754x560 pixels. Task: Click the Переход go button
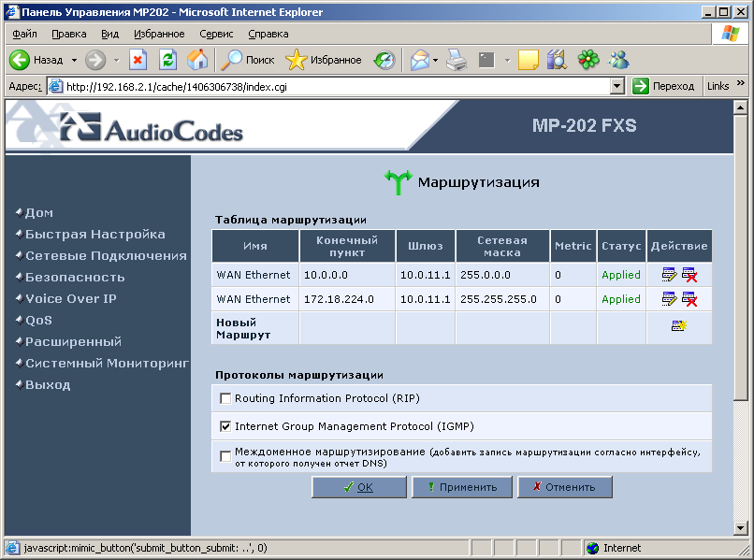coord(663,87)
